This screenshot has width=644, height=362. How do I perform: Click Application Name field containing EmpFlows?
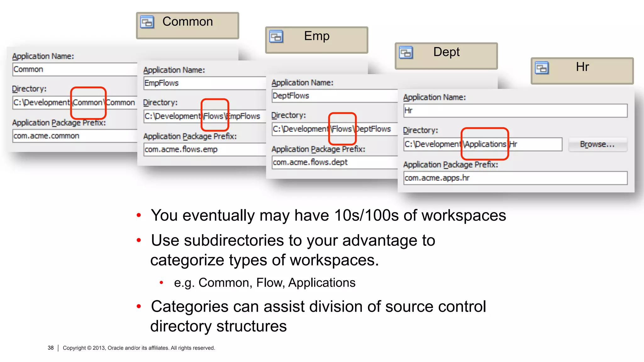point(205,83)
